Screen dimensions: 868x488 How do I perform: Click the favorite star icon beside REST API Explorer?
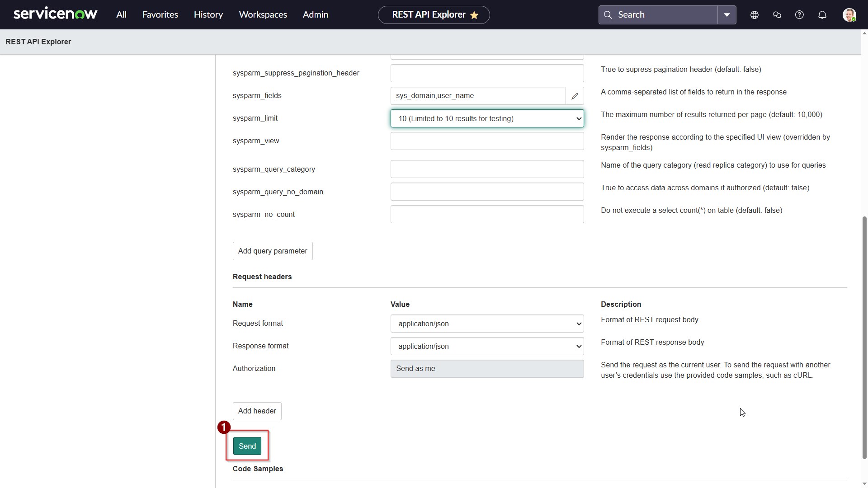coord(474,15)
